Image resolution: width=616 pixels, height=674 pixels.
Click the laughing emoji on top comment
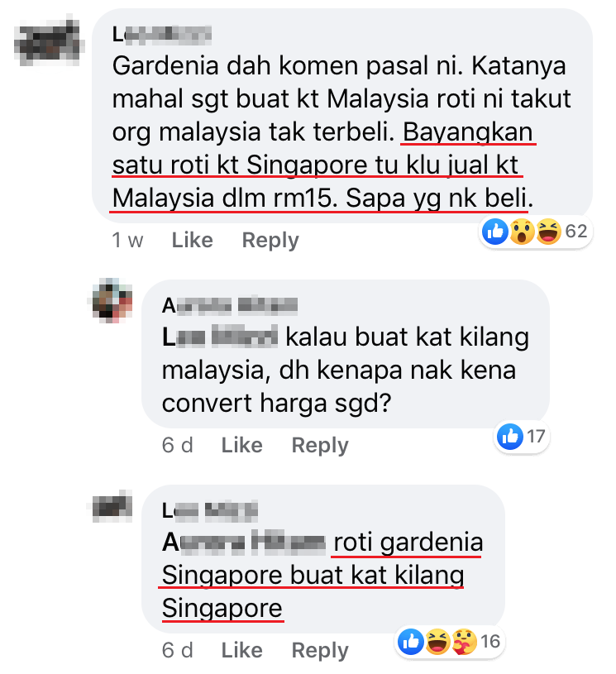coord(548,232)
